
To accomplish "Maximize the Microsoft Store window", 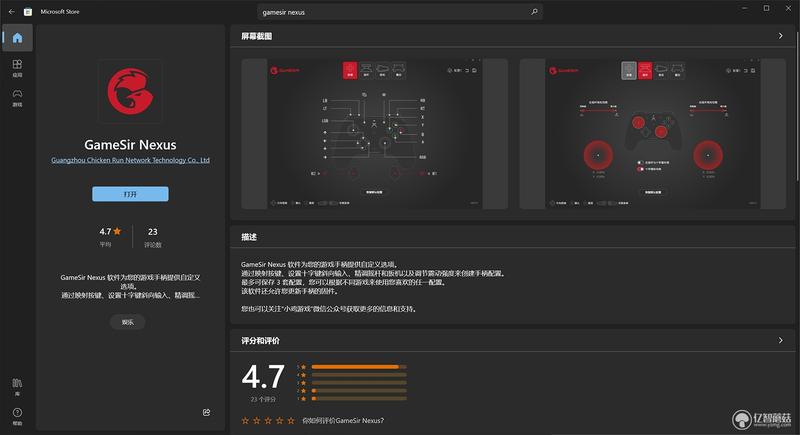I will click(766, 9).
